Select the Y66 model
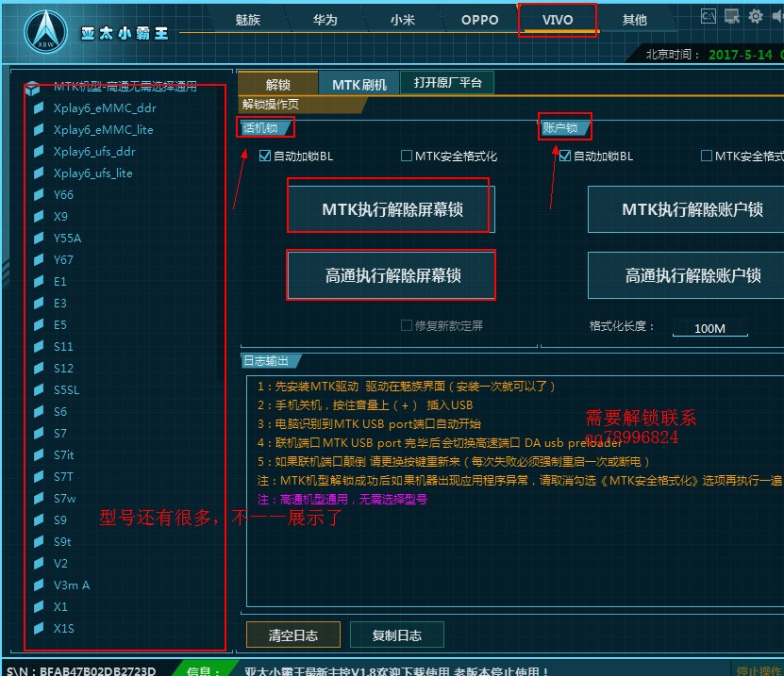The height and width of the screenshot is (676, 784). coord(62,194)
